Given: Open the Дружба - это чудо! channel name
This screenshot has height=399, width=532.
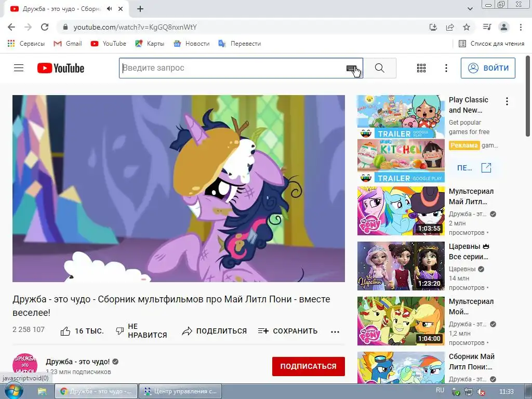Looking at the screenshot, I should [x=78, y=362].
